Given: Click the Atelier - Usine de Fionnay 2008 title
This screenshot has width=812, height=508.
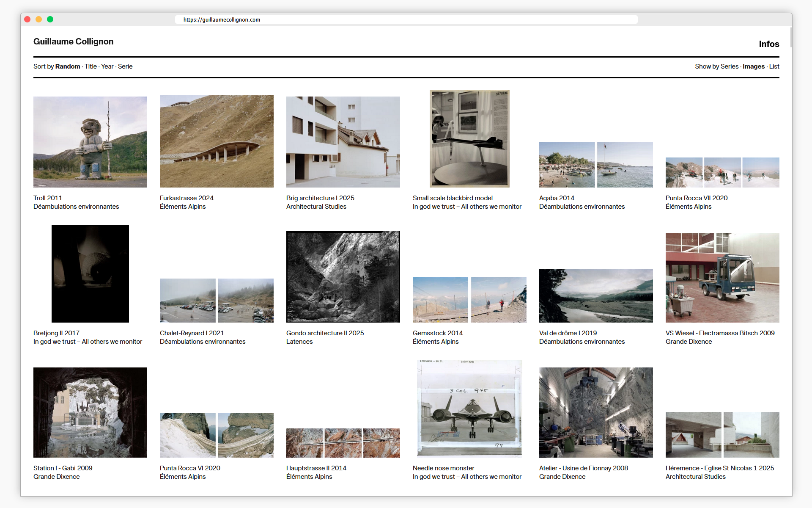Looking at the screenshot, I should [583, 468].
